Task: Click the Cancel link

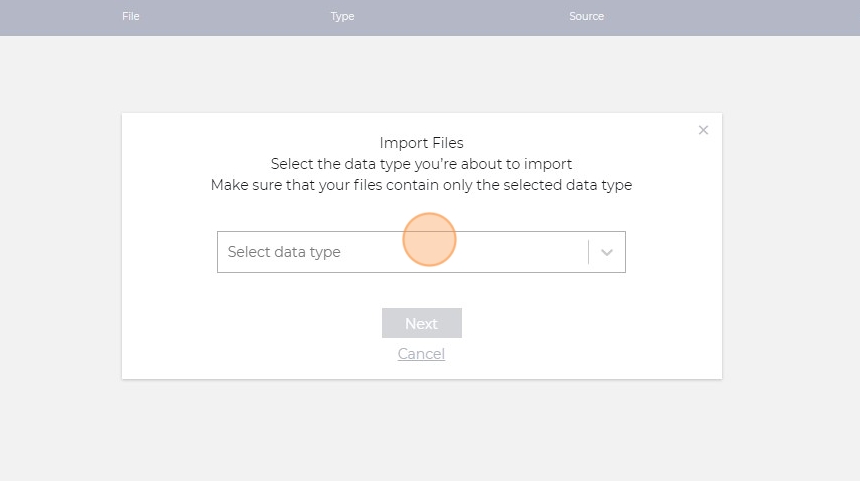Action: point(421,354)
